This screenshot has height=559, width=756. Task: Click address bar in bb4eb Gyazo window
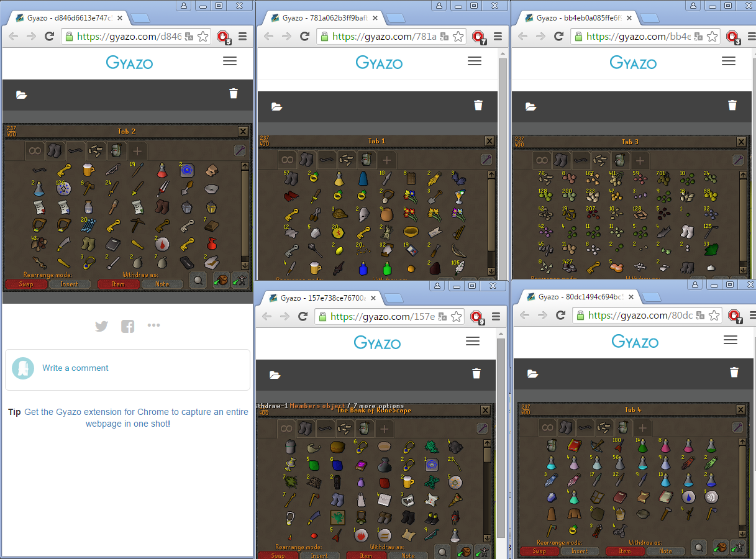[646, 37]
